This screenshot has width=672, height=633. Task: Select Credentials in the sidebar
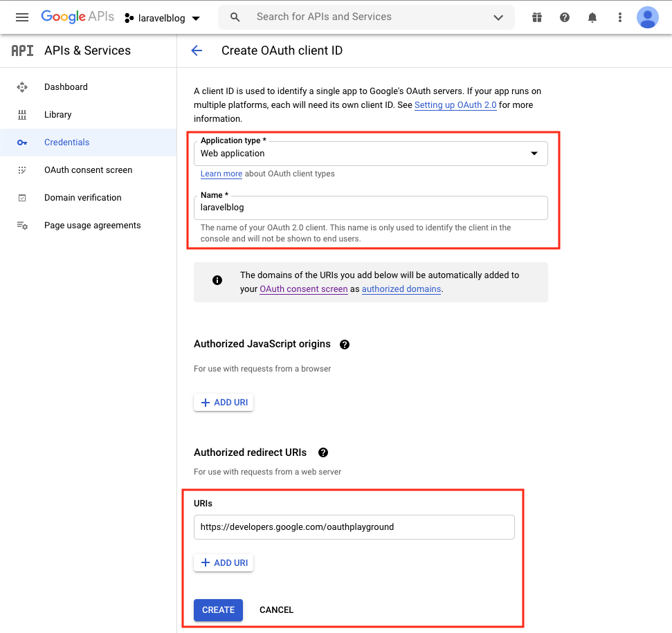pos(89,143)
